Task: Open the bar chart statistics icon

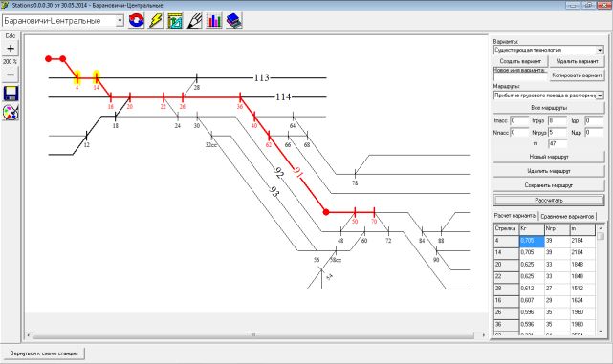Action: click(214, 21)
